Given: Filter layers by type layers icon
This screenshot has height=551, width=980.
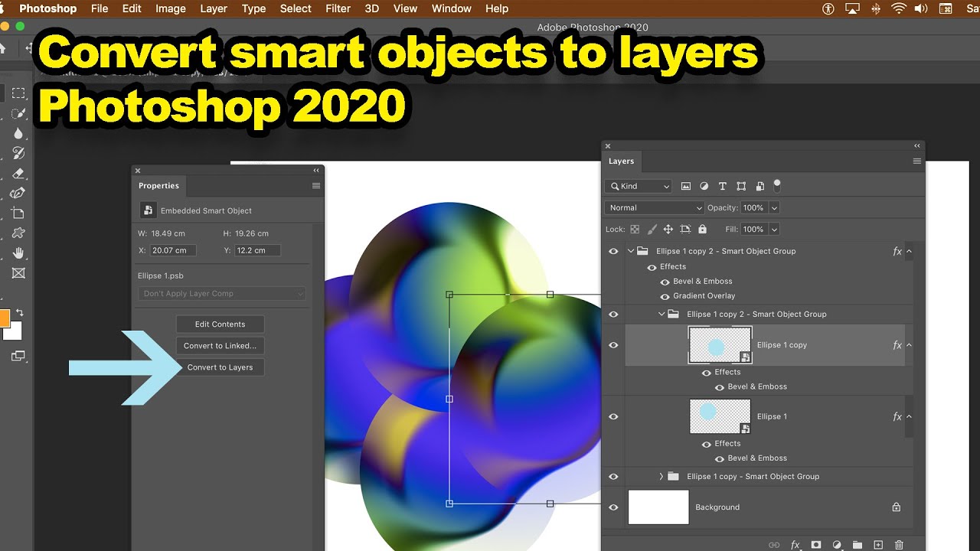Looking at the screenshot, I should [x=723, y=186].
